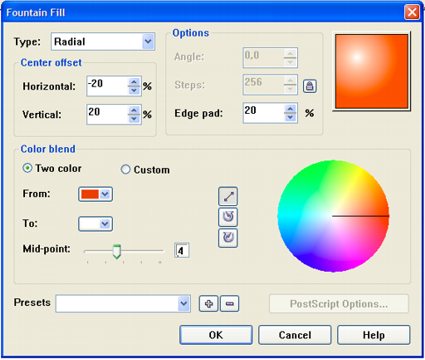Choose the counter-clockwise color path icon

pos(228,217)
